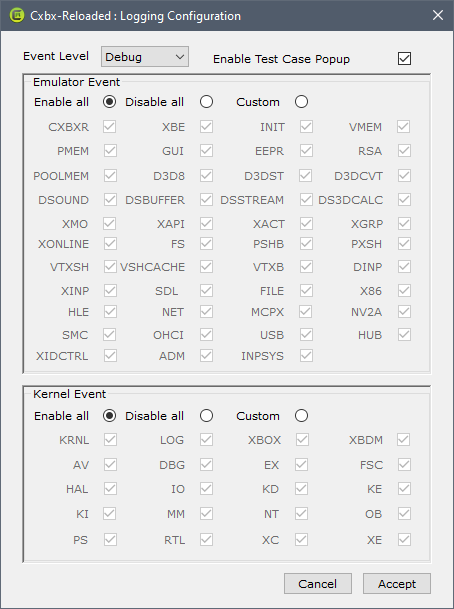Toggle the VTXB checkbox
The height and width of the screenshot is (609, 454).
click(x=306, y=267)
